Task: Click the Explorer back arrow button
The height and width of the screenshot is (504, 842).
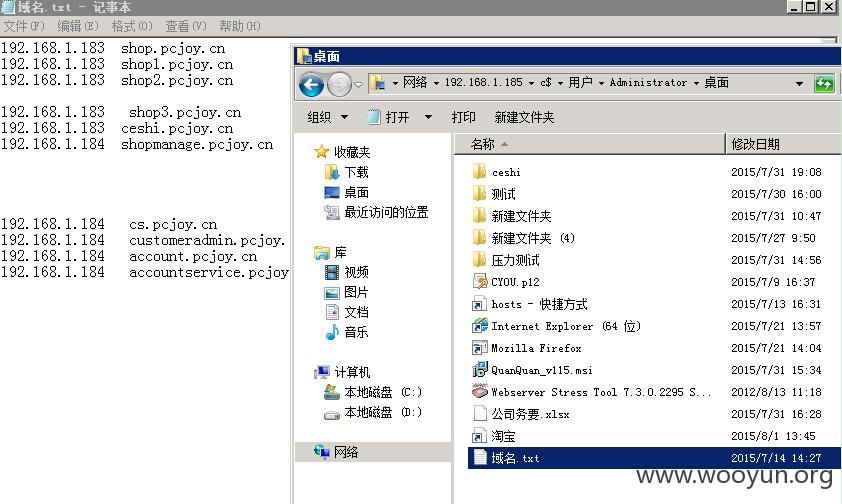Action: (311, 84)
